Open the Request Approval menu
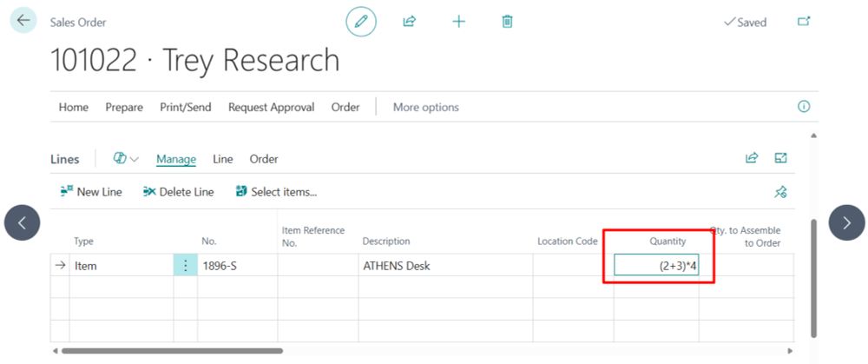Image resolution: width=868 pixels, height=364 pixels. (x=271, y=108)
